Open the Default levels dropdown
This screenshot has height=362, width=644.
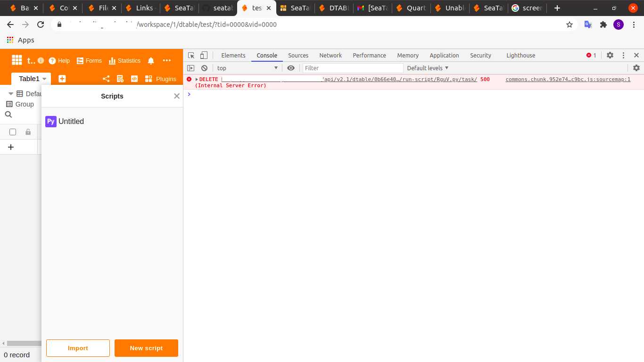point(428,68)
